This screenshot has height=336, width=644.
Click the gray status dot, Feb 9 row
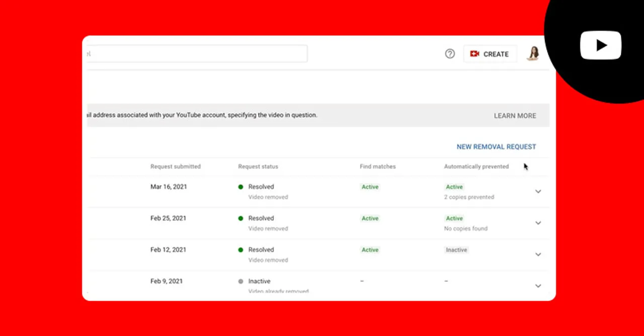point(240,281)
